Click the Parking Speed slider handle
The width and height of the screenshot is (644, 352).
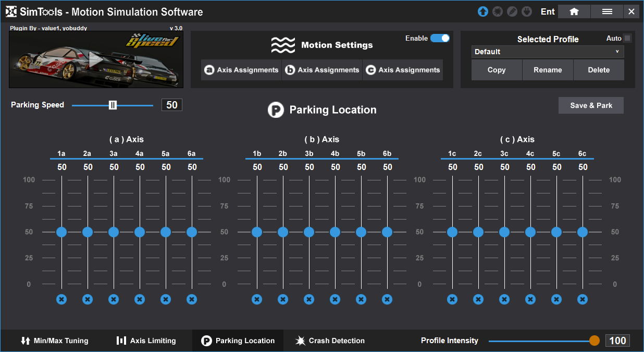tap(113, 105)
